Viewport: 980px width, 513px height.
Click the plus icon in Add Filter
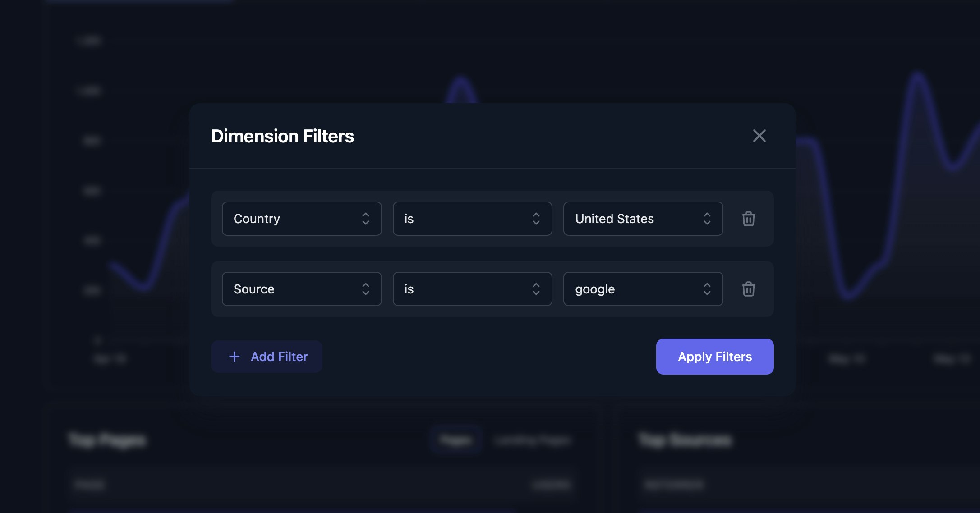(235, 357)
